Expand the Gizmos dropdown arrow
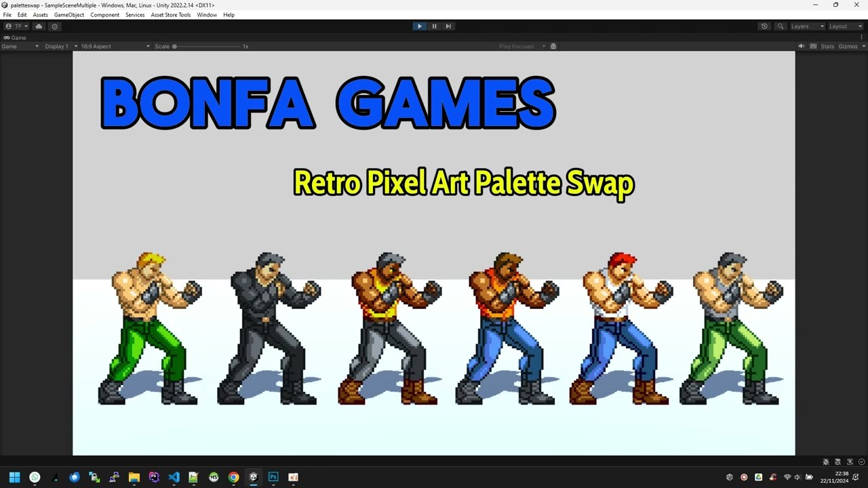 863,47
